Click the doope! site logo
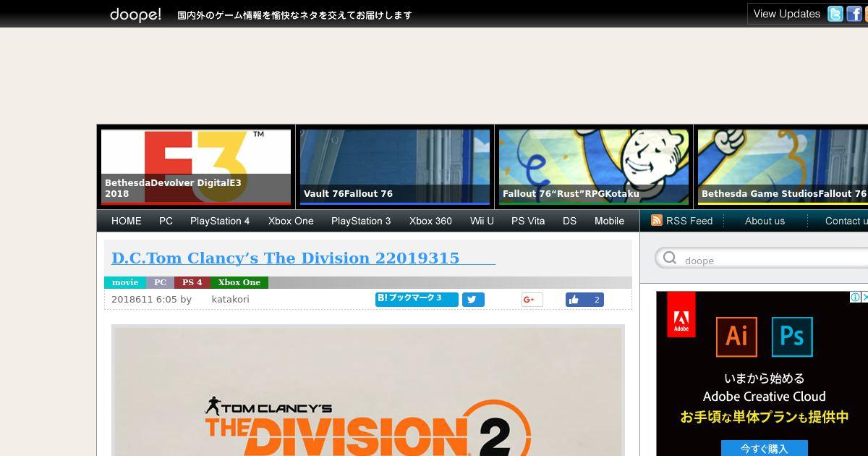868x456 pixels. click(135, 14)
